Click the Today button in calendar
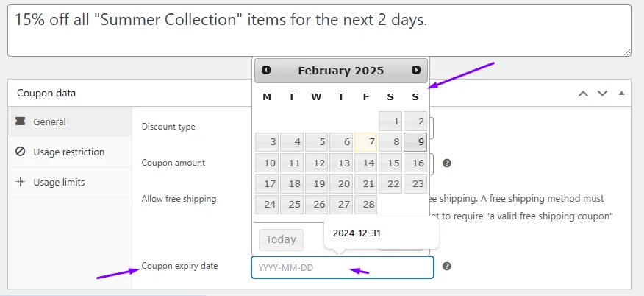This screenshot has width=644, height=296. pos(281,240)
